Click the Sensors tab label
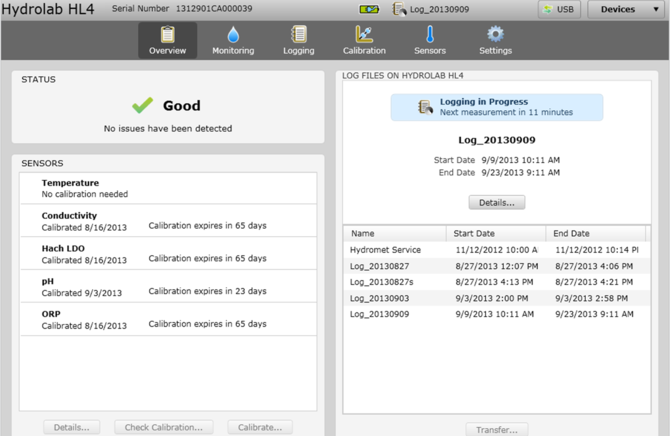The height and width of the screenshot is (436, 670). tap(430, 50)
